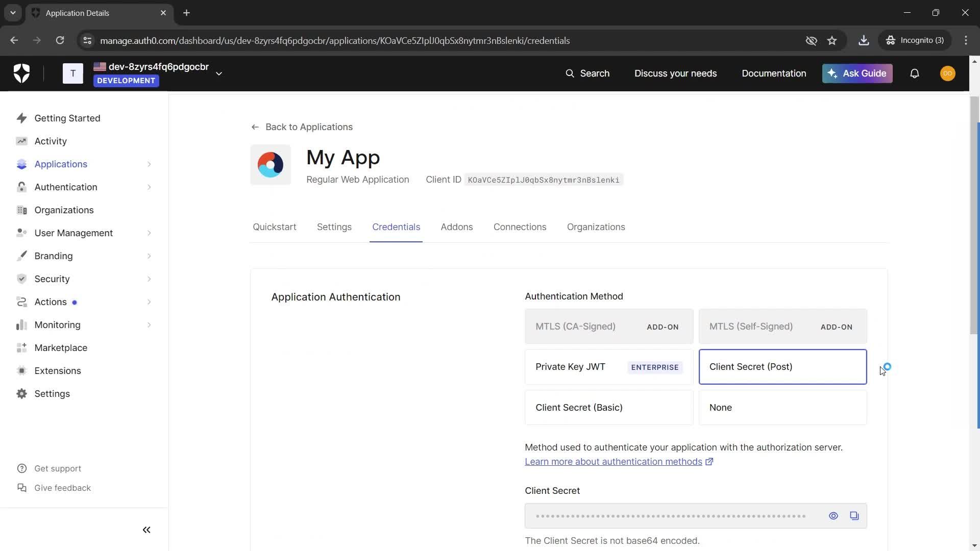Click the Auth0 shield logo

[x=21, y=73]
